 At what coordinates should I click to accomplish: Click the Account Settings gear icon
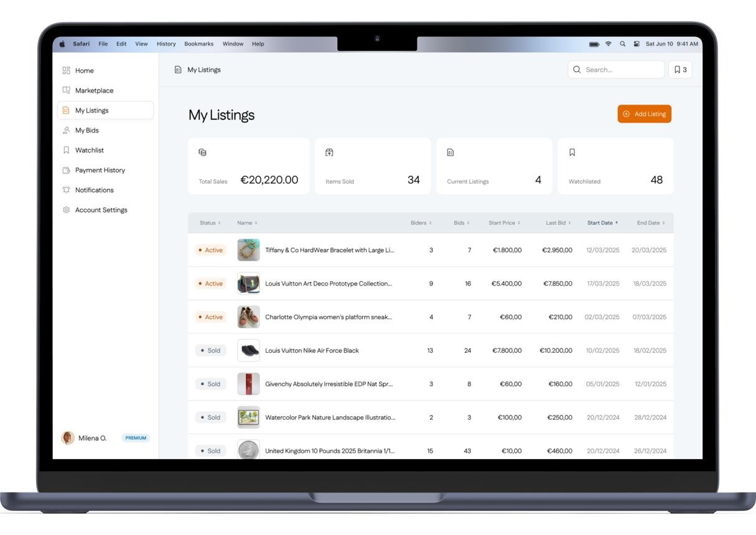[66, 210]
